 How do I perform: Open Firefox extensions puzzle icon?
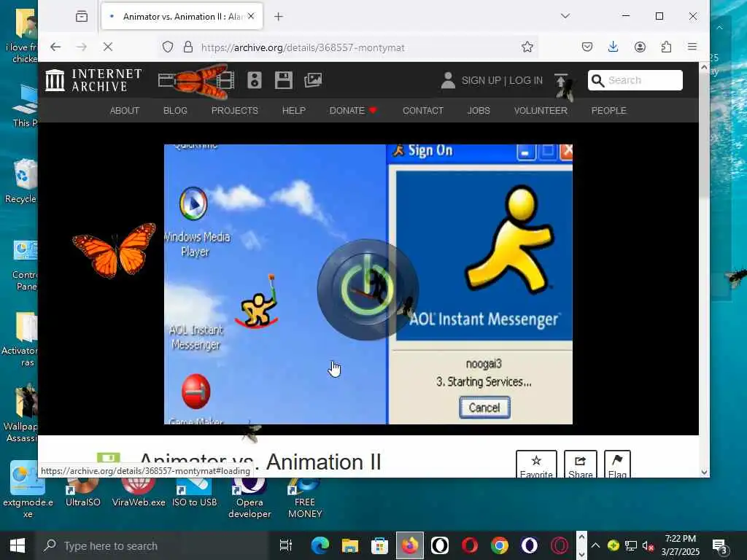point(666,47)
